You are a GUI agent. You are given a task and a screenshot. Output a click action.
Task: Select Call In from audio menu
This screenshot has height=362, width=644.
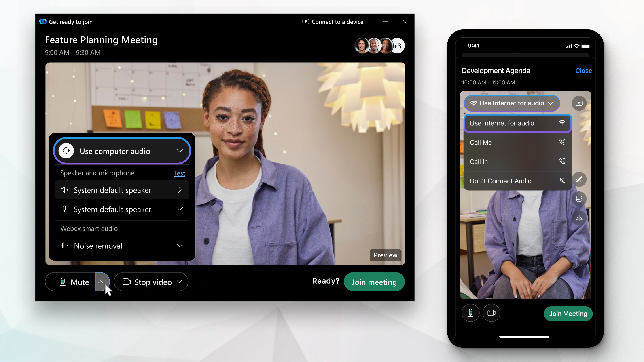(x=516, y=161)
